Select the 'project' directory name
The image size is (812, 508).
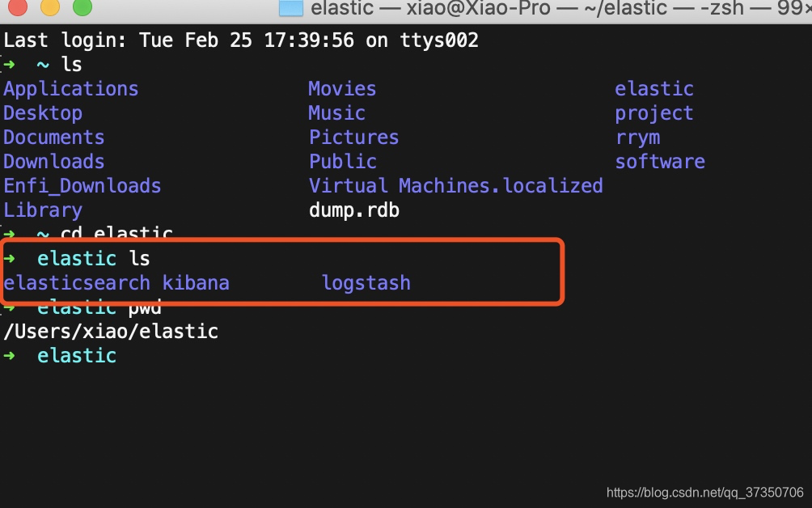coord(654,113)
